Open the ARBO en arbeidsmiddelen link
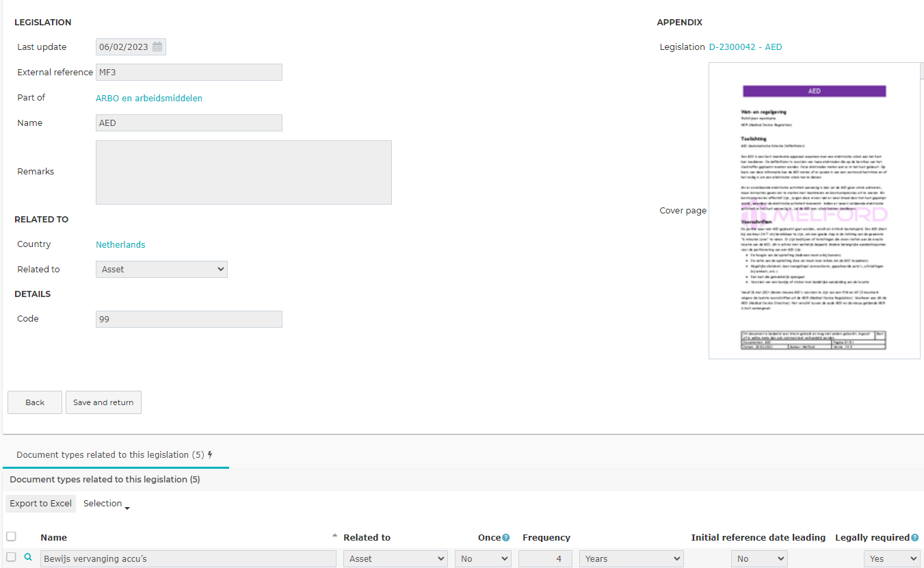This screenshot has width=924, height=568. point(149,98)
